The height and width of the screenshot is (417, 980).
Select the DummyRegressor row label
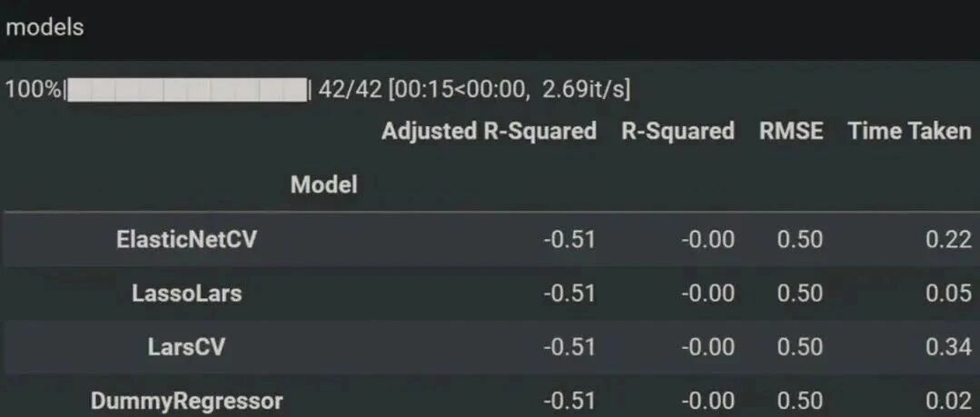point(186,401)
